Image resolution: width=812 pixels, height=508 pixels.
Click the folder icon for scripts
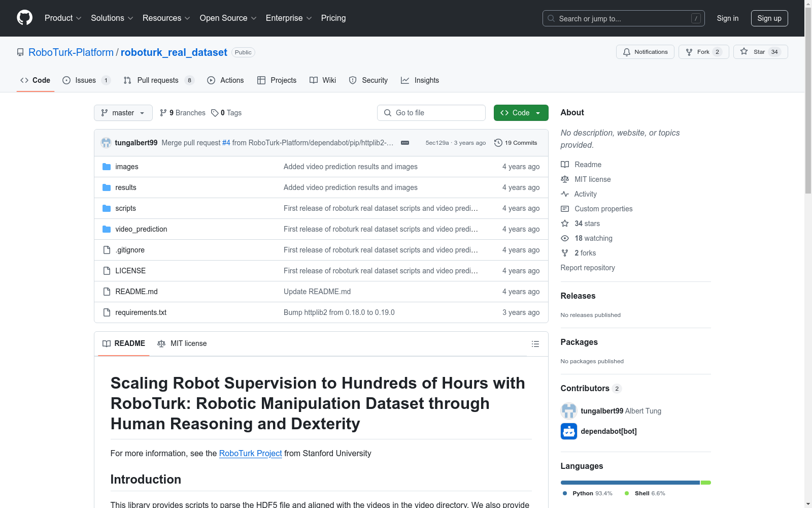tap(107, 208)
